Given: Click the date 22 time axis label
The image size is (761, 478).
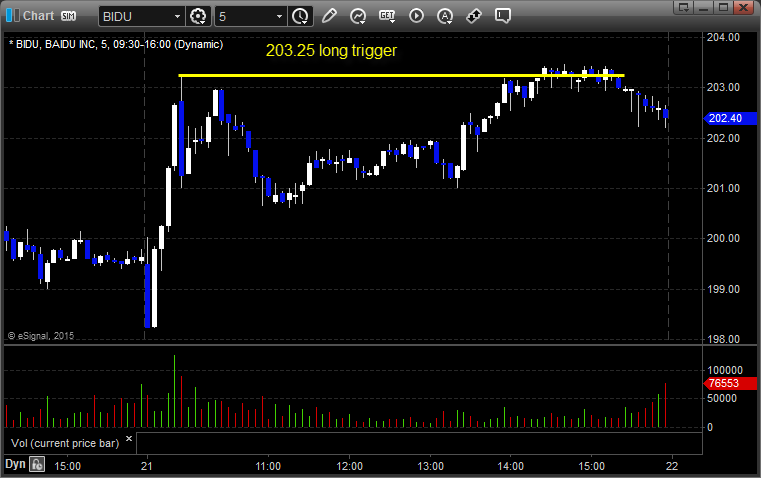Looking at the screenshot, I should [672, 466].
